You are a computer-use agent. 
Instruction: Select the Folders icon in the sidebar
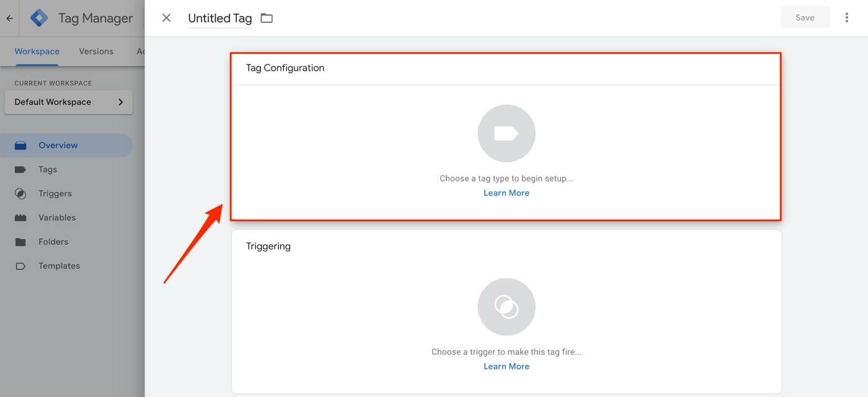point(20,242)
